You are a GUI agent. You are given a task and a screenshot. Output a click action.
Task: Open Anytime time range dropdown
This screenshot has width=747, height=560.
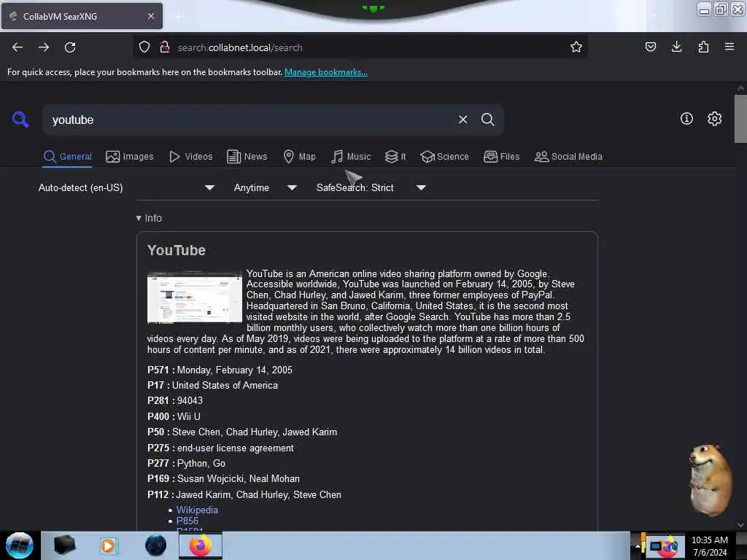(x=266, y=187)
